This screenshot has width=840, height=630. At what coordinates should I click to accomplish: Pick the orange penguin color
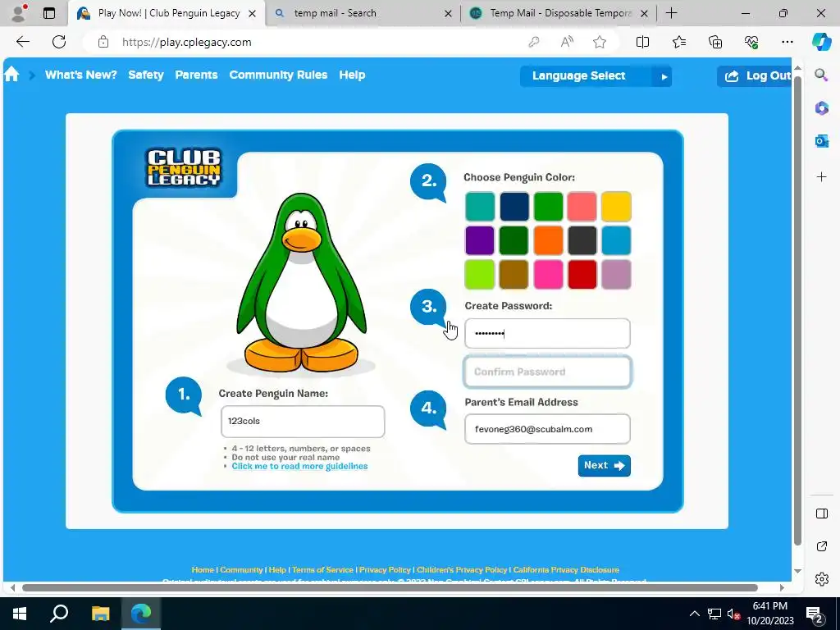548,240
